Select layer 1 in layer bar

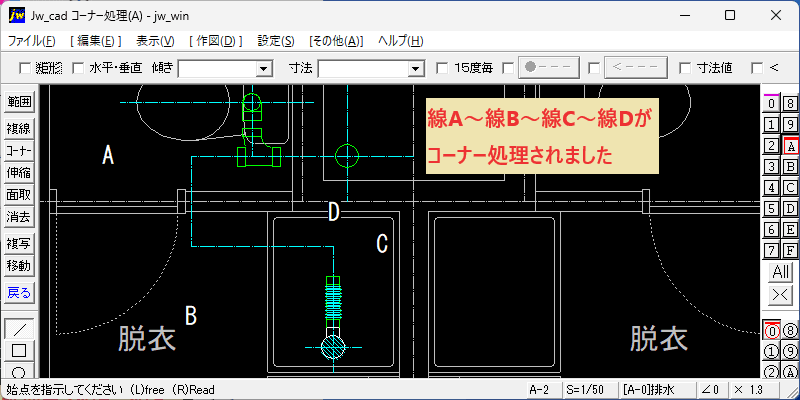[771, 124]
